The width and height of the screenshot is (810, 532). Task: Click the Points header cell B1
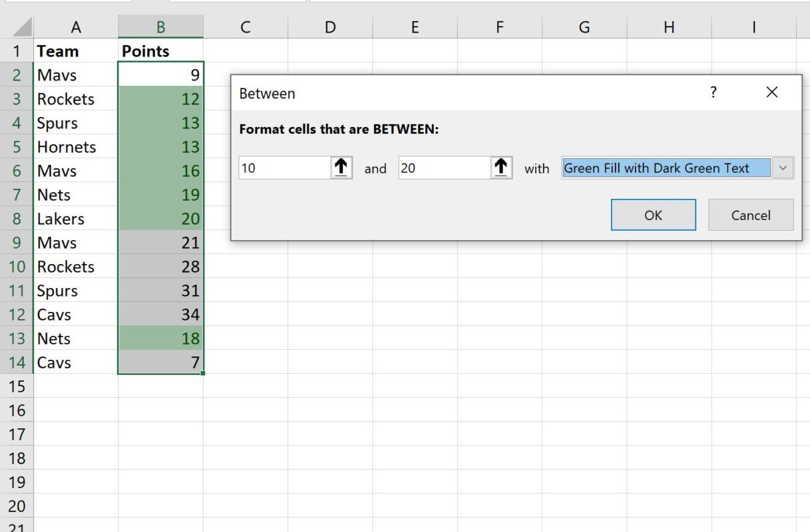point(160,51)
